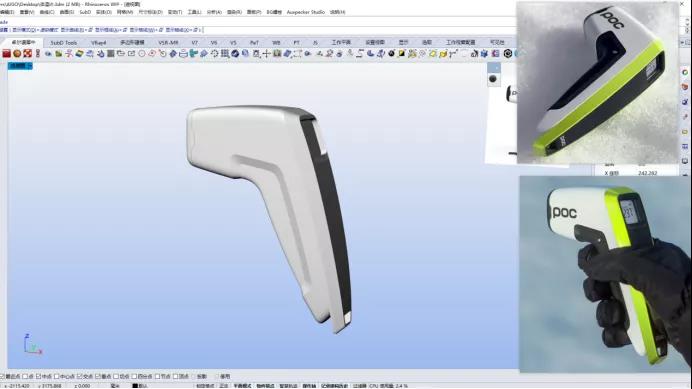This screenshot has width=692, height=389.
Task: Click the blue diamond toolbar icon
Action: pos(173,53)
